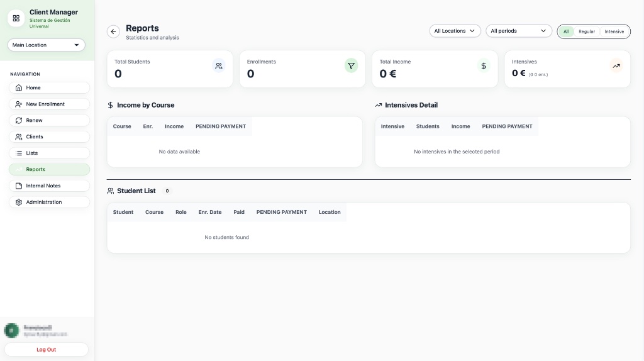Click the Students column header
644x361 pixels.
point(428,126)
